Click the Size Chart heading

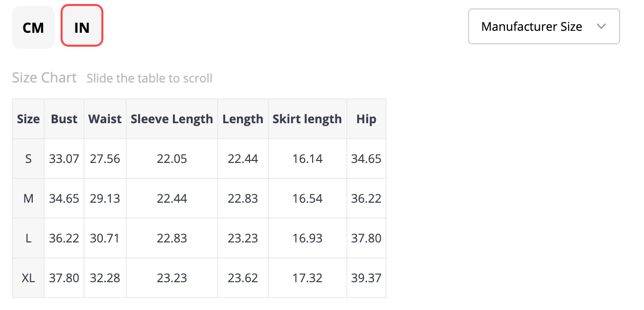[x=44, y=78]
